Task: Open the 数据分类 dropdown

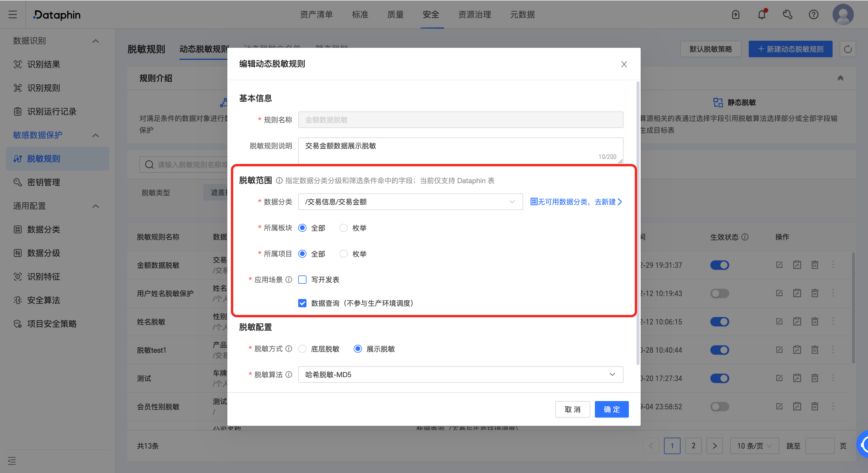Action: point(410,202)
